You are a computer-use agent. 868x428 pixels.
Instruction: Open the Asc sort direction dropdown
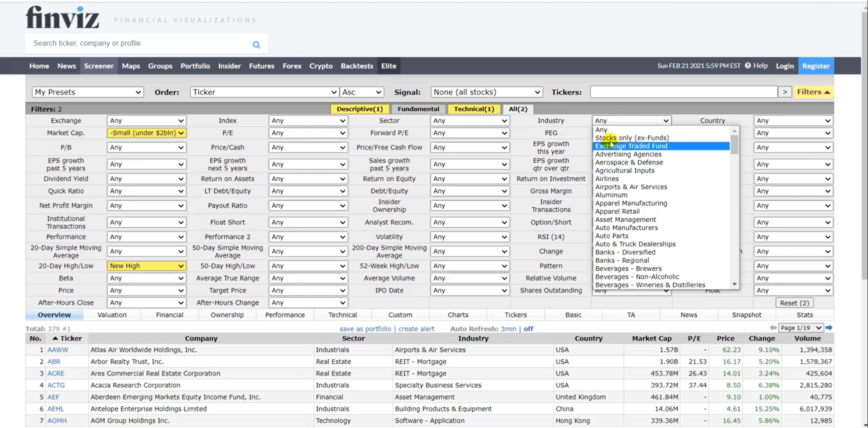(x=362, y=92)
